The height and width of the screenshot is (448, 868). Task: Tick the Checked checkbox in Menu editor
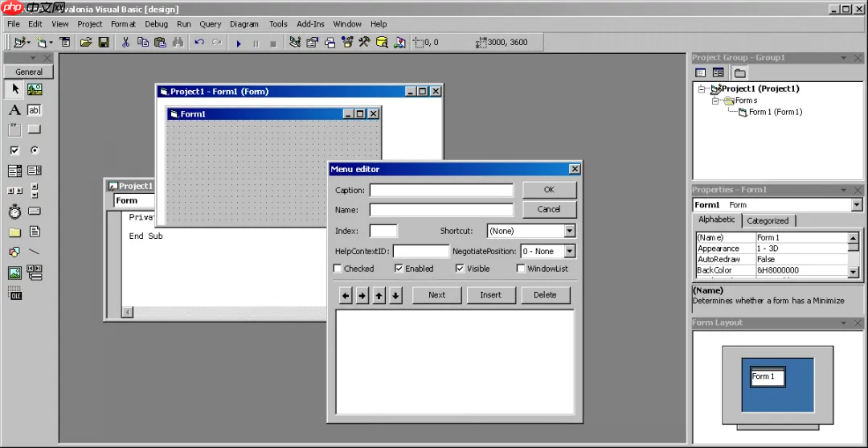coord(337,269)
